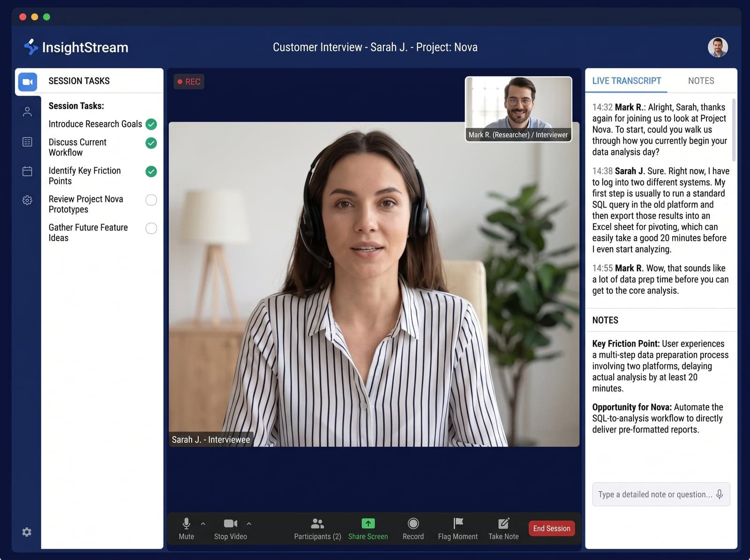The height and width of the screenshot is (560, 750).
Task: Open the user avatar in header
Action: click(x=718, y=47)
